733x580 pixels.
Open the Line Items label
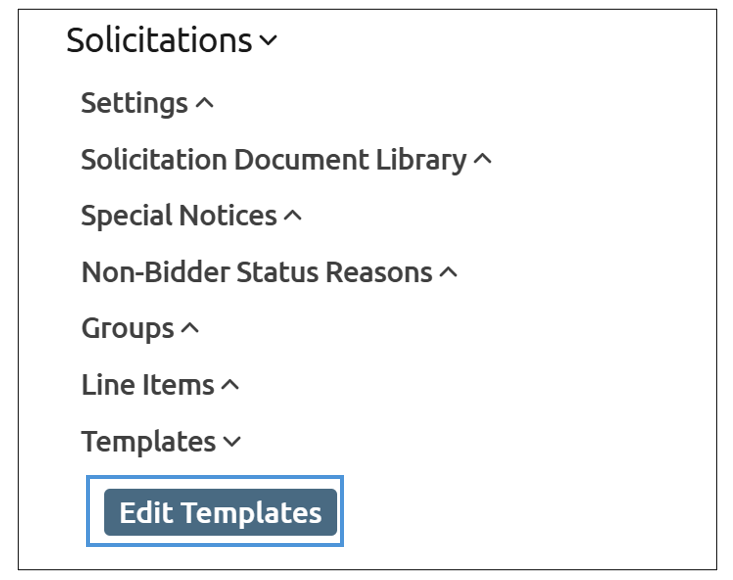coord(147,385)
